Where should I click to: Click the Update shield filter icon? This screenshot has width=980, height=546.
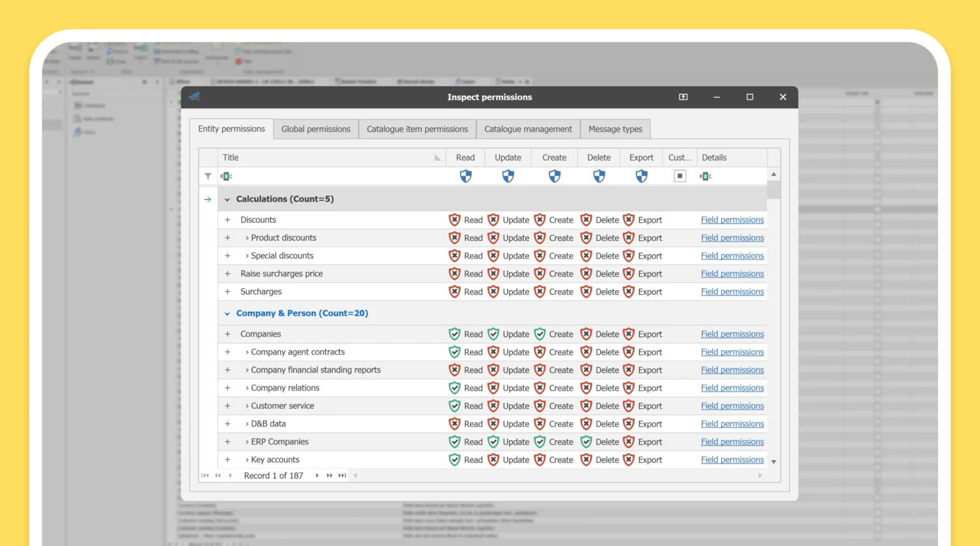508,176
